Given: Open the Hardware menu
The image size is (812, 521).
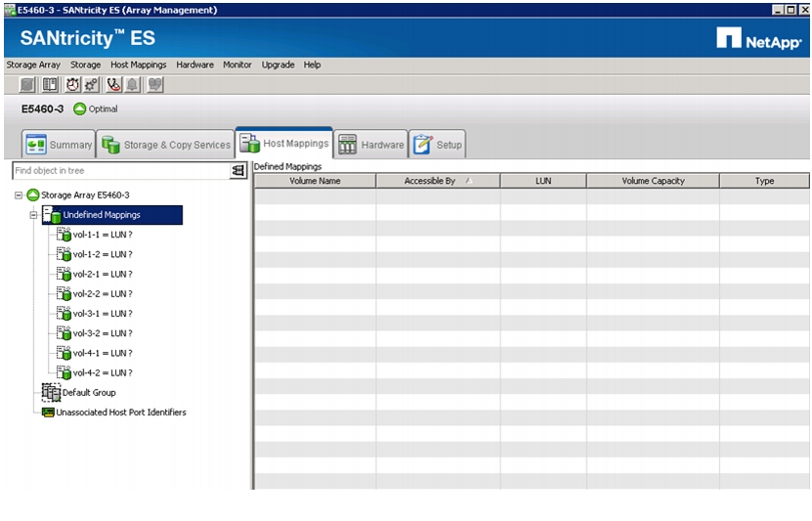Looking at the screenshot, I should click(x=194, y=65).
